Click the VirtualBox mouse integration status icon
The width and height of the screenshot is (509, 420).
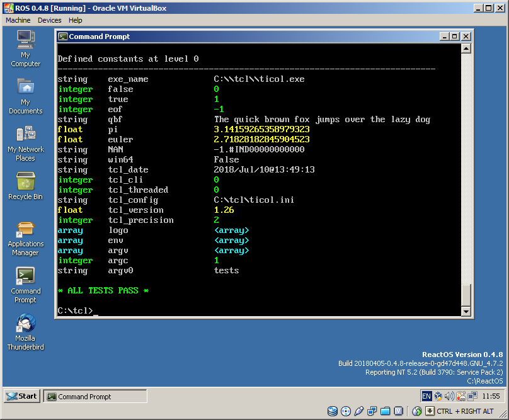point(416,411)
